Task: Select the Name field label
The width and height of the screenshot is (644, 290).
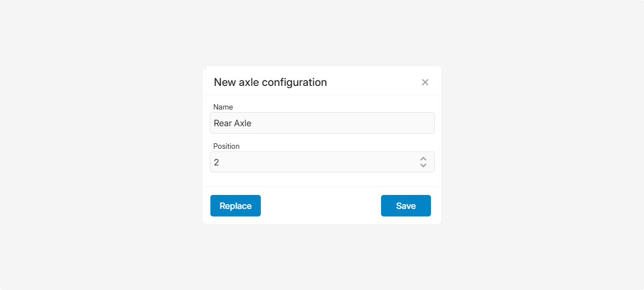Action: 223,107
